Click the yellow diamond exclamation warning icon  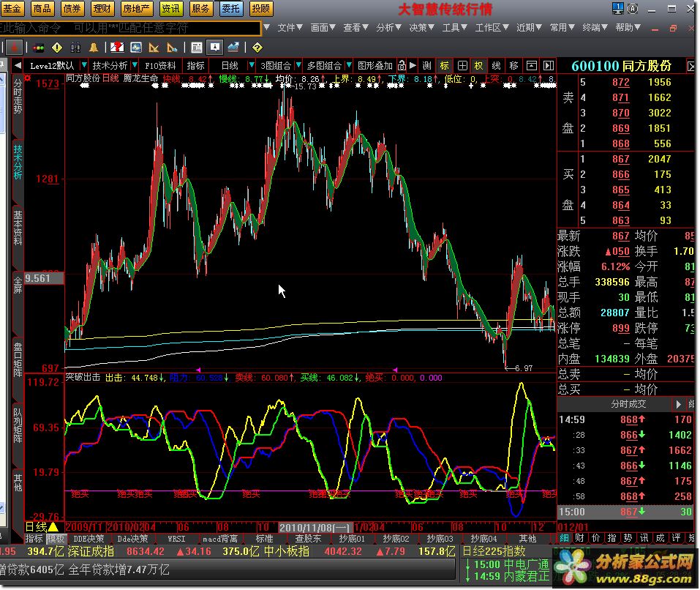click(57, 48)
